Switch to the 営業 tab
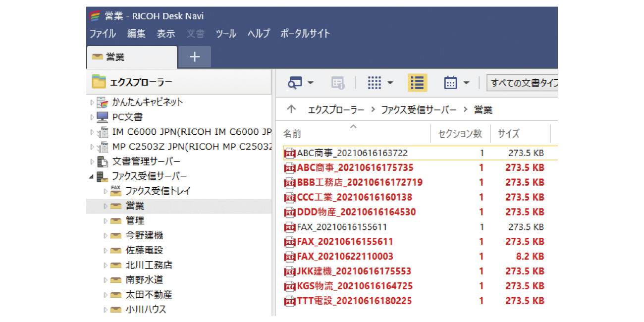This screenshot has width=644, height=322. pyautogui.click(x=131, y=57)
